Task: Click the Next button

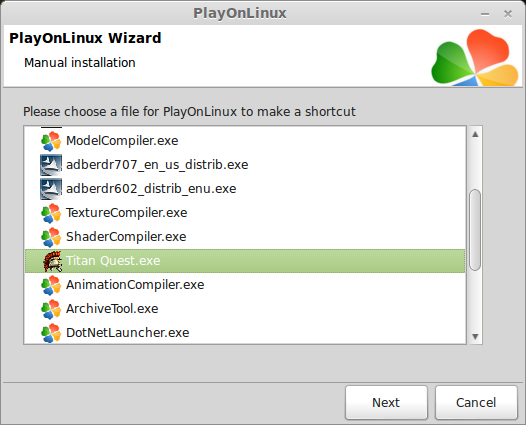Action: pos(386,403)
